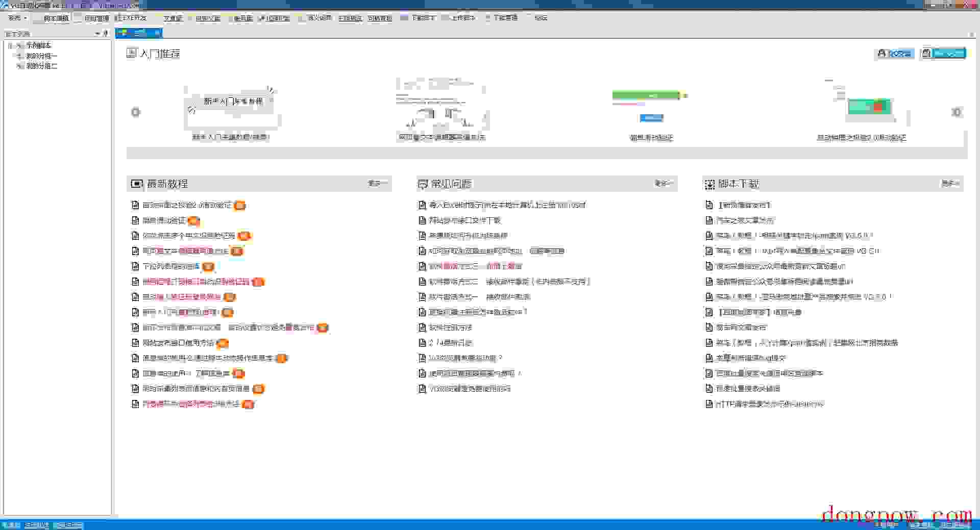Open the 系统 dropdown menu

17,18
